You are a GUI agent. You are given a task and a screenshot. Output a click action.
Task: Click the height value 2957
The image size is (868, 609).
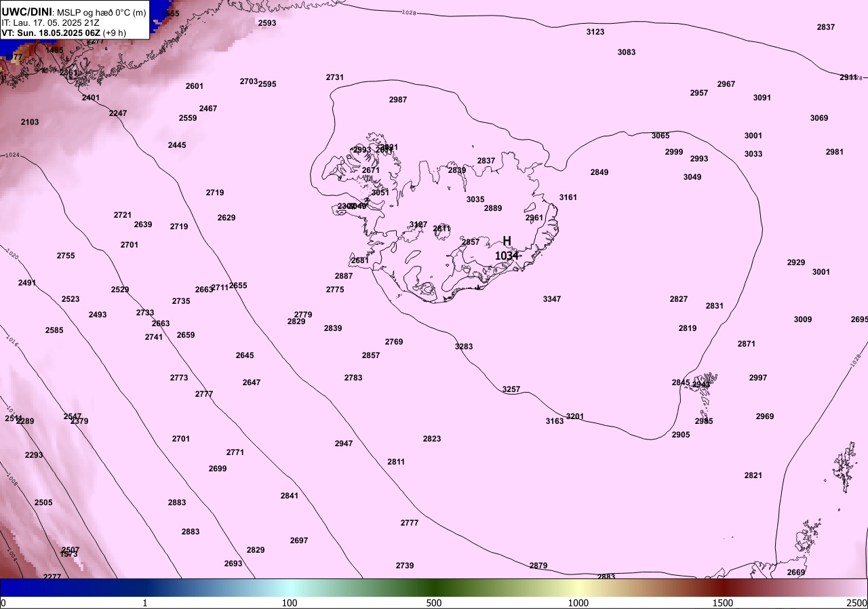tap(699, 93)
